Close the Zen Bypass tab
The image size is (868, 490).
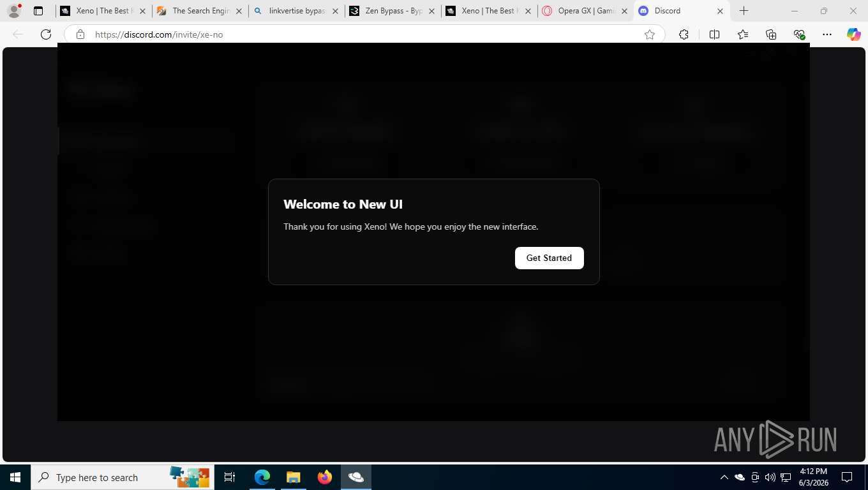point(431,11)
